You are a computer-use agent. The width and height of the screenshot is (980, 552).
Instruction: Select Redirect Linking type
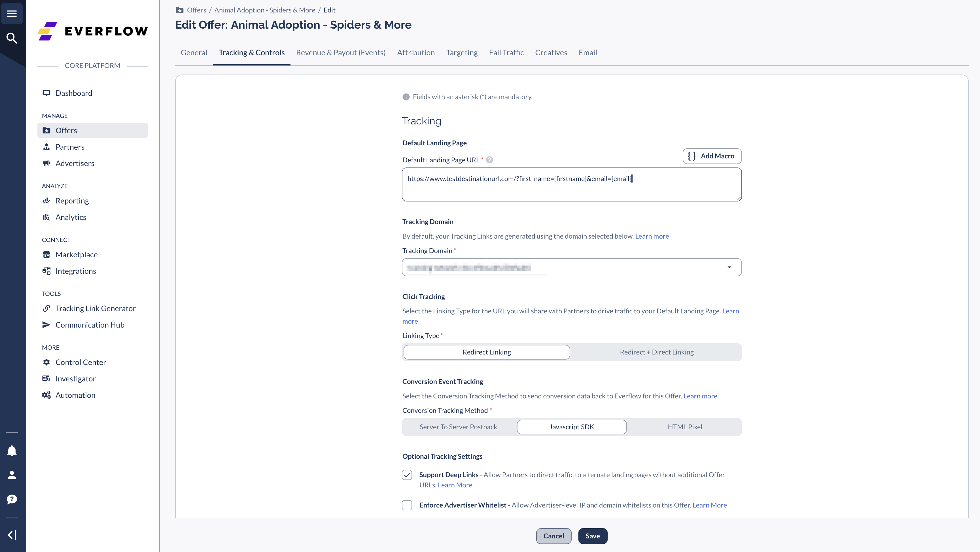click(x=487, y=352)
